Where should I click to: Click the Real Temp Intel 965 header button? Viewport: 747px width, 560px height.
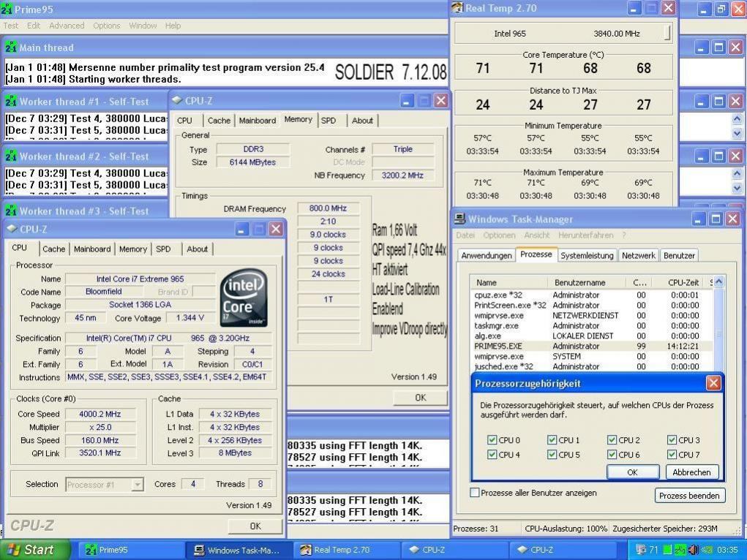(667, 34)
